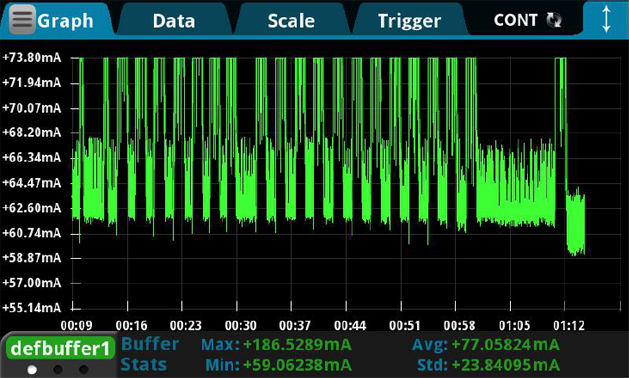Open the hamburger menu icon

click(x=22, y=19)
